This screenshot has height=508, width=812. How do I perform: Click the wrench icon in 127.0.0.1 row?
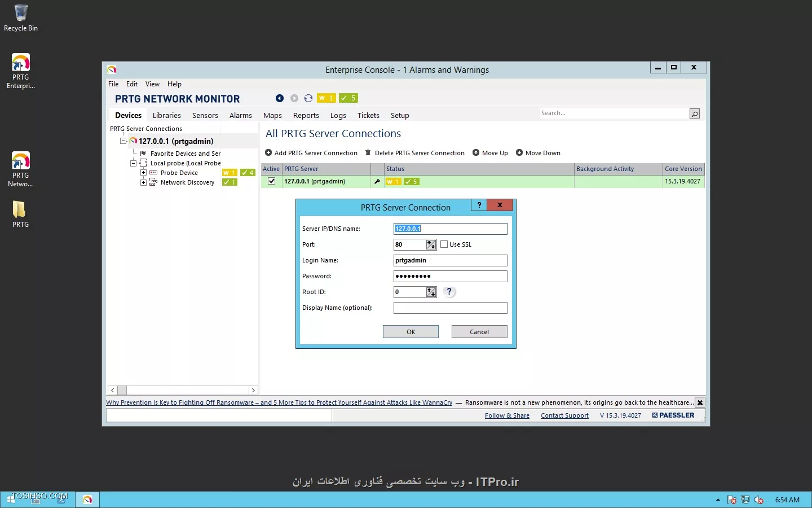point(377,181)
